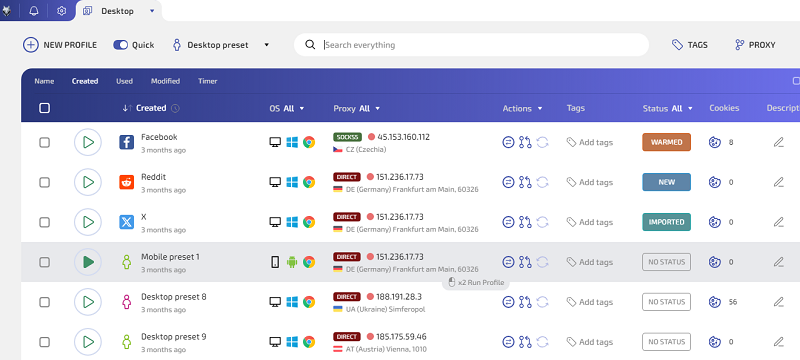Check the Reddit profile checkbox
The height and width of the screenshot is (360, 800).
pyautogui.click(x=44, y=182)
